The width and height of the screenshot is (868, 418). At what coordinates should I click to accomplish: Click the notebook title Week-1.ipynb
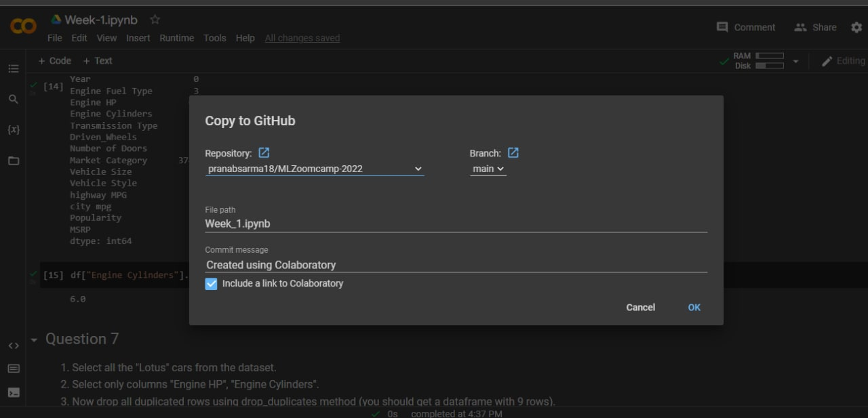click(x=101, y=20)
